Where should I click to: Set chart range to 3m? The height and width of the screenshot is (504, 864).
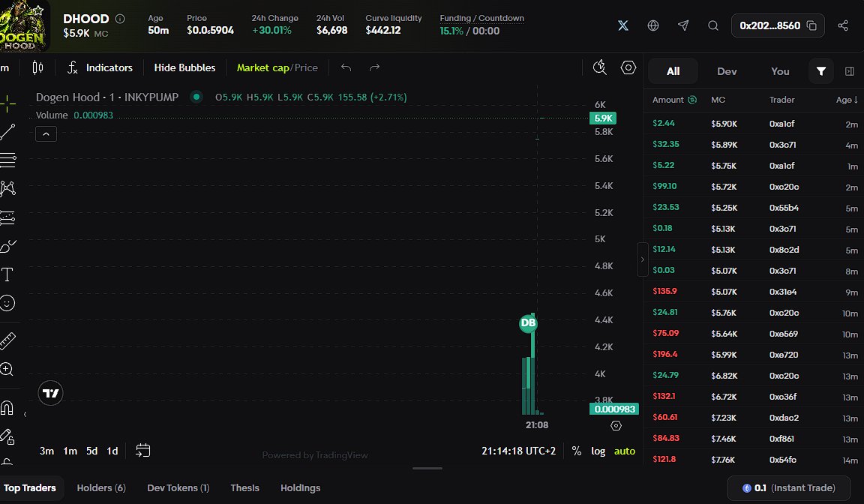(46, 451)
